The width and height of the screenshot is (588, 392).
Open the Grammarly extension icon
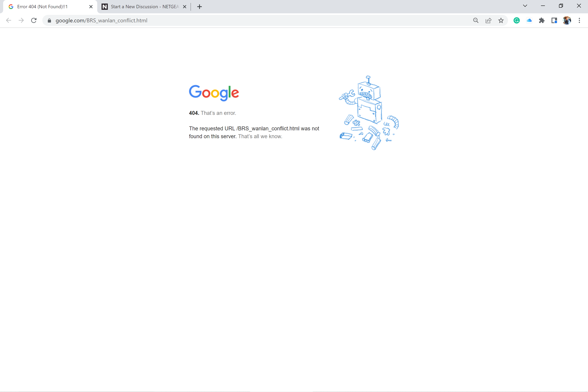516,21
